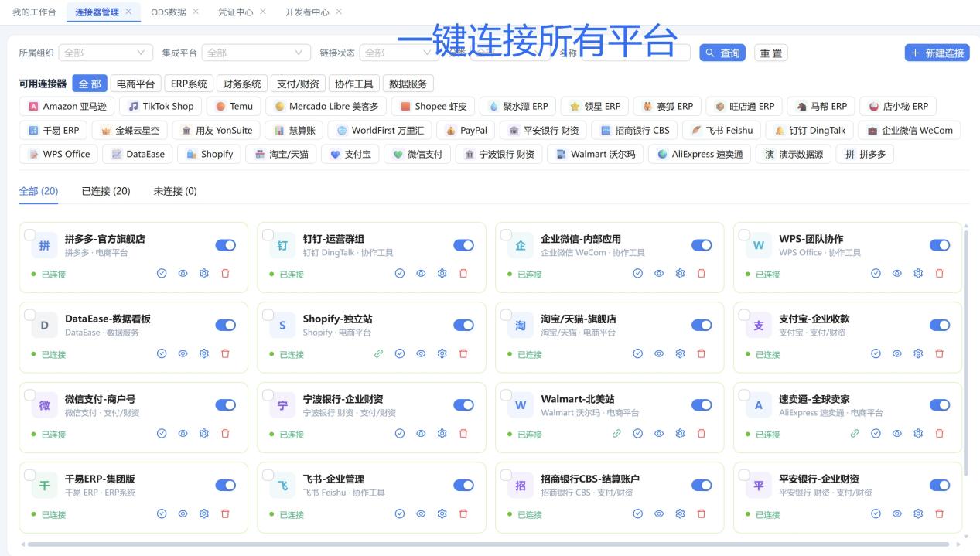980x556 pixels.
Task: Open settings gear for 宁波银行-企业财资
Action: pyautogui.click(x=442, y=433)
